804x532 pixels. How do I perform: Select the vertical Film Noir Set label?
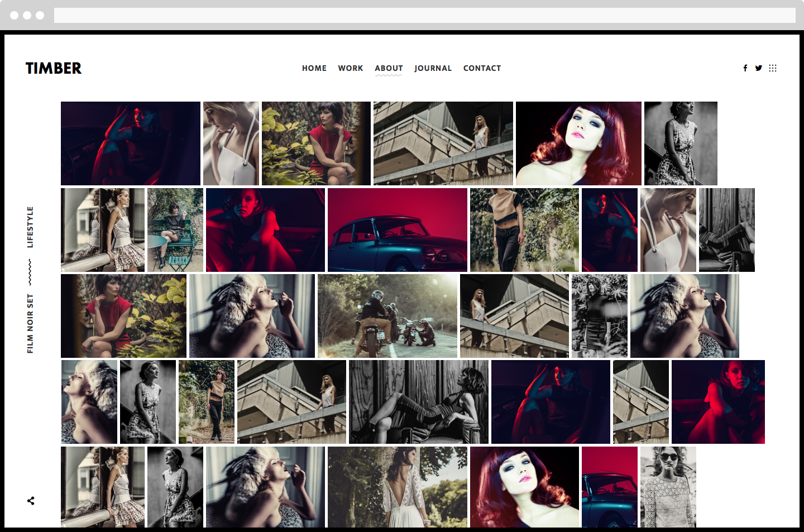pyautogui.click(x=30, y=323)
